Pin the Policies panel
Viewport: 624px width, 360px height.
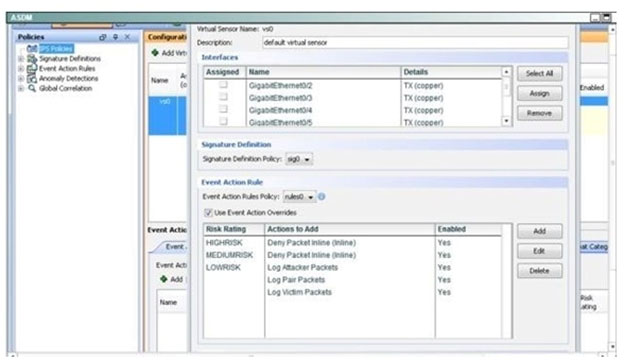(x=115, y=37)
